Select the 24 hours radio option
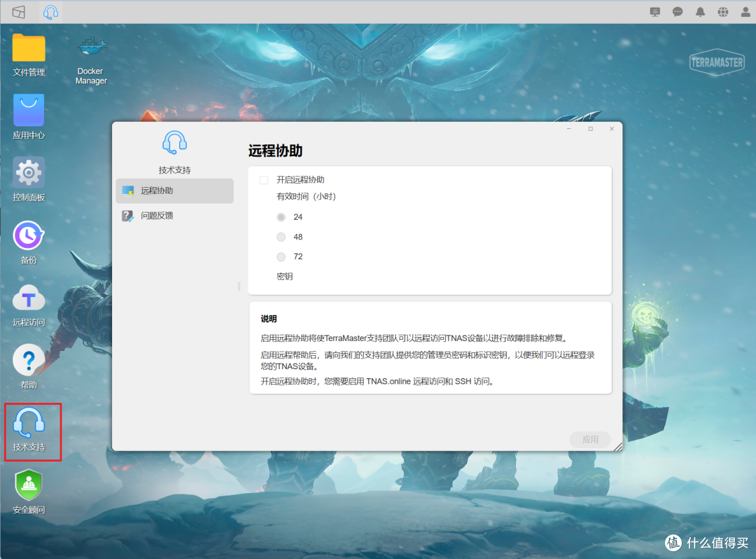The width and height of the screenshot is (756, 559). click(281, 217)
